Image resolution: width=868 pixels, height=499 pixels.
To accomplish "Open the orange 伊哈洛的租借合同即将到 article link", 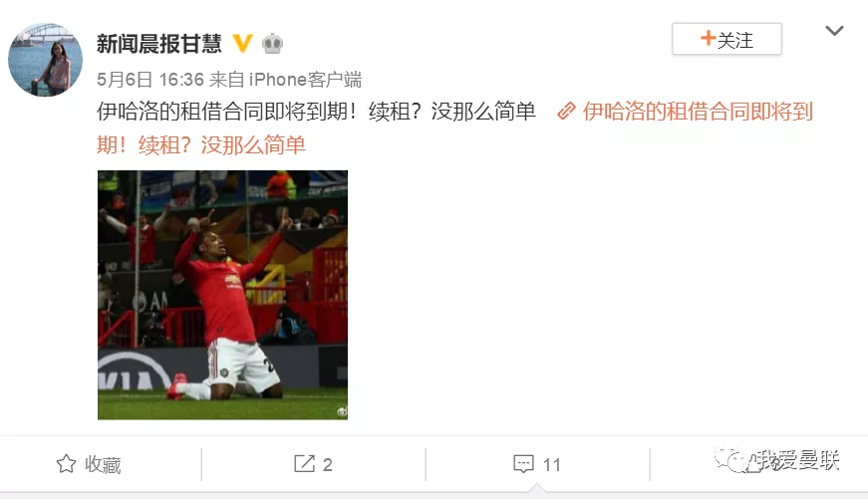I will click(698, 112).
